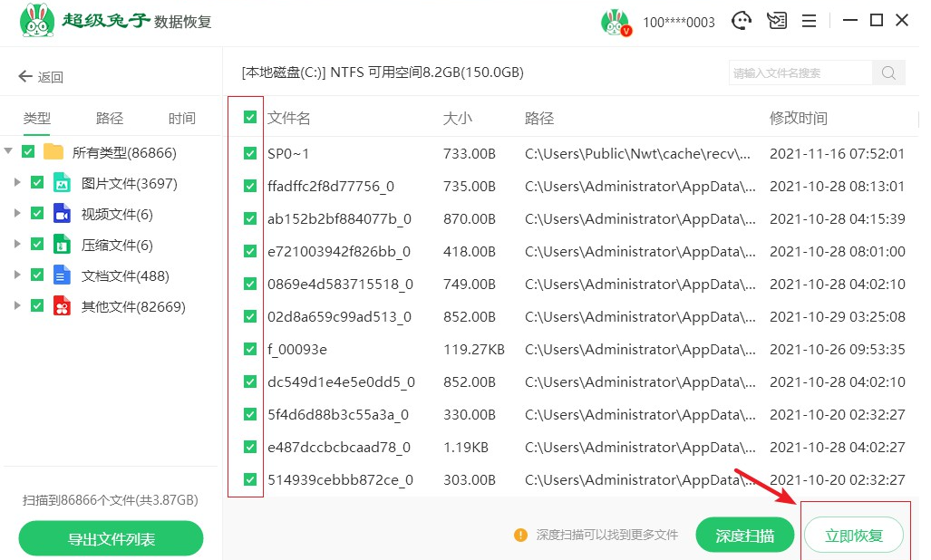Click the 立即恢复 button
The width and height of the screenshot is (931, 560).
click(x=853, y=536)
